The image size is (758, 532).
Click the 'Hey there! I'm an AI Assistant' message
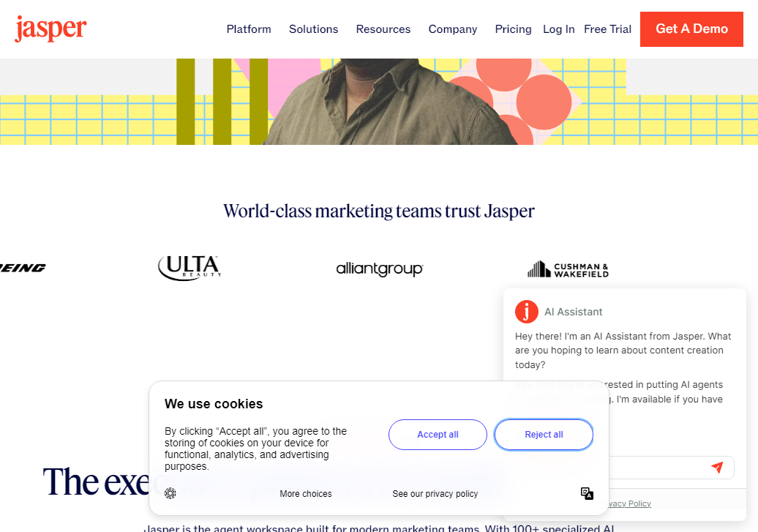pyautogui.click(x=623, y=350)
